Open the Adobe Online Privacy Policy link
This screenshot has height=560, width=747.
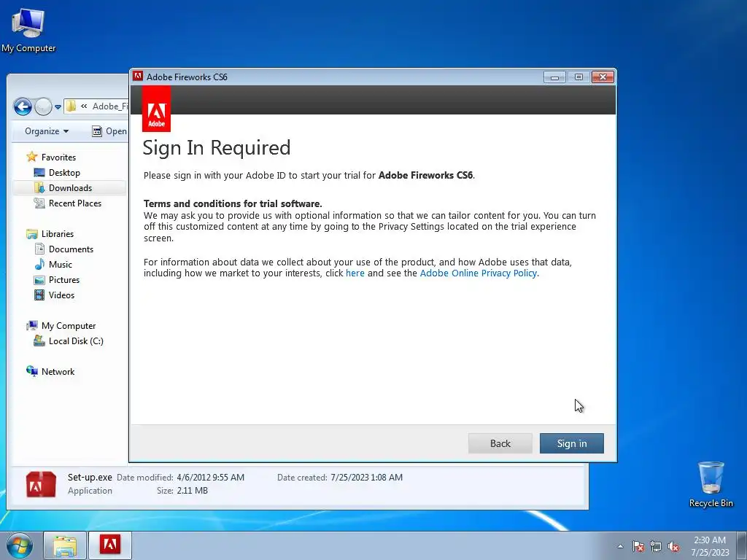click(478, 273)
